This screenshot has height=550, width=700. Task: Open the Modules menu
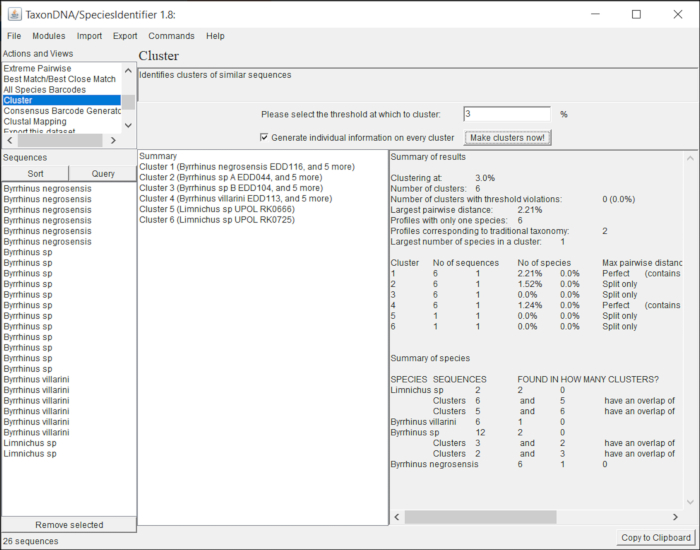coord(49,36)
